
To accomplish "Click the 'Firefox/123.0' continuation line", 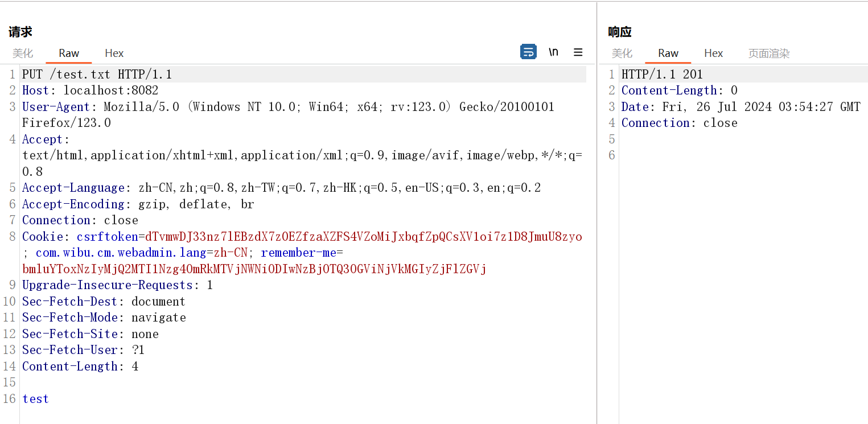I will 67,122.
